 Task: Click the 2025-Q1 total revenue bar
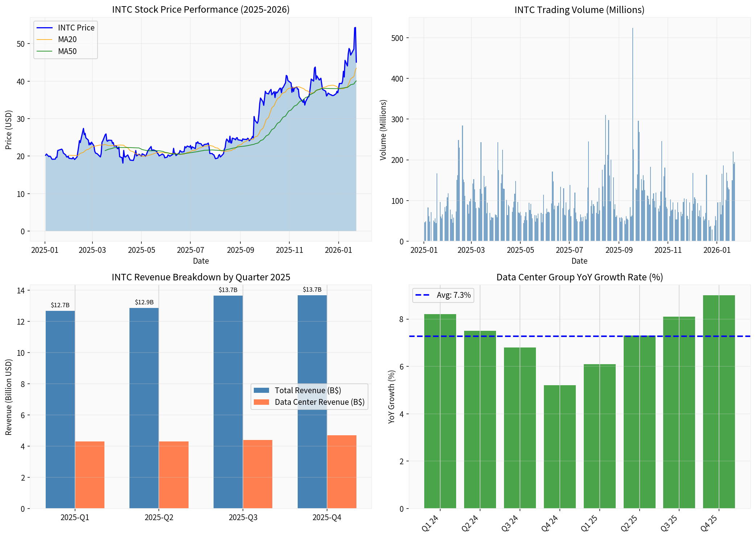[60, 410]
